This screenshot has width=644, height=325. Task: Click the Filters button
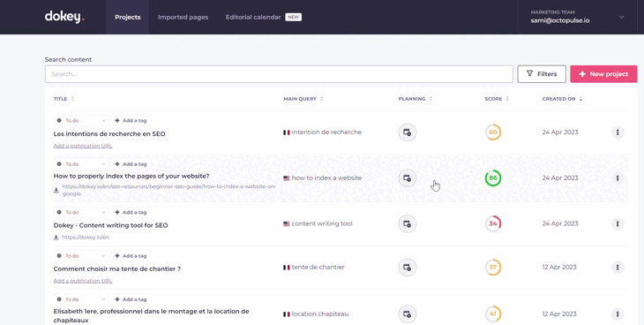pos(542,74)
